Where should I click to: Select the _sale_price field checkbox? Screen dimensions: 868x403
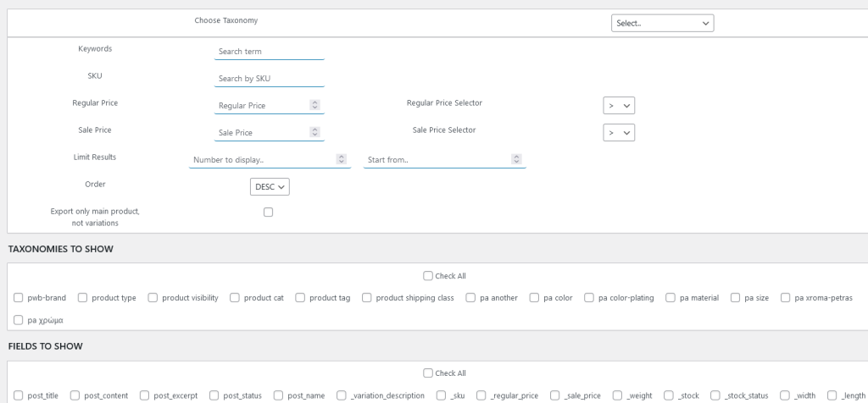coord(554,395)
